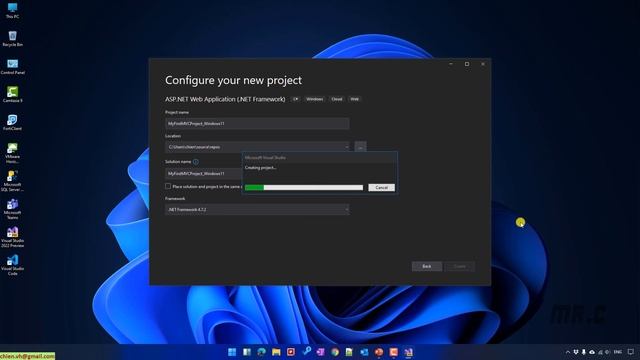Open Task View widgets icon in taskbar
The image size is (640, 360).
pyautogui.click(x=247, y=352)
